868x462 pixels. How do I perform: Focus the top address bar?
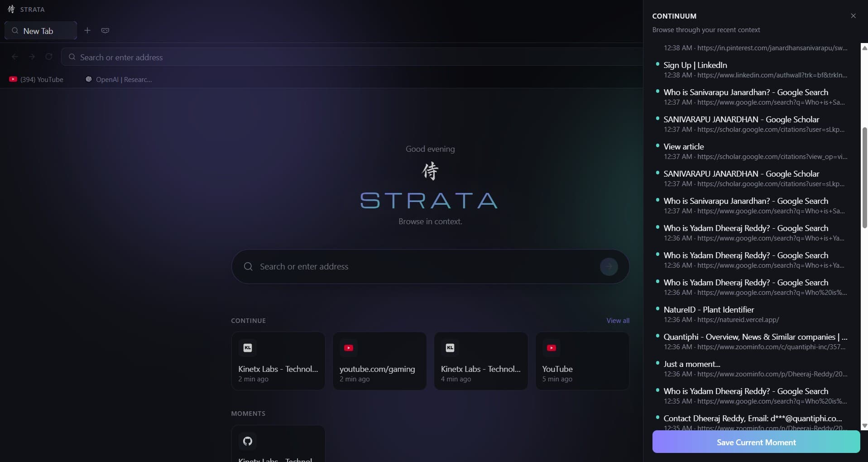click(x=352, y=57)
